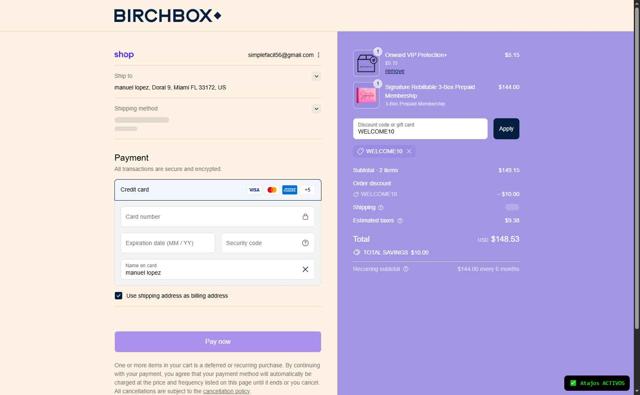This screenshot has width=640, height=395.
Task: Click the Payment heading
Action: pos(131,158)
